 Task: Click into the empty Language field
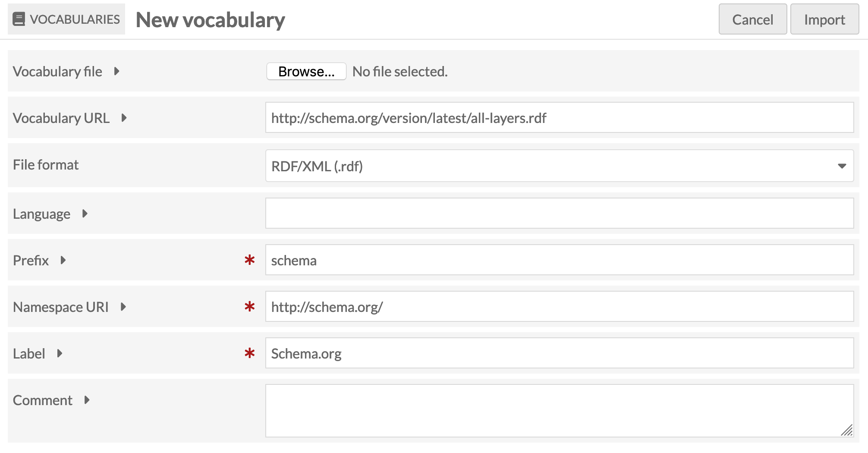(560, 213)
